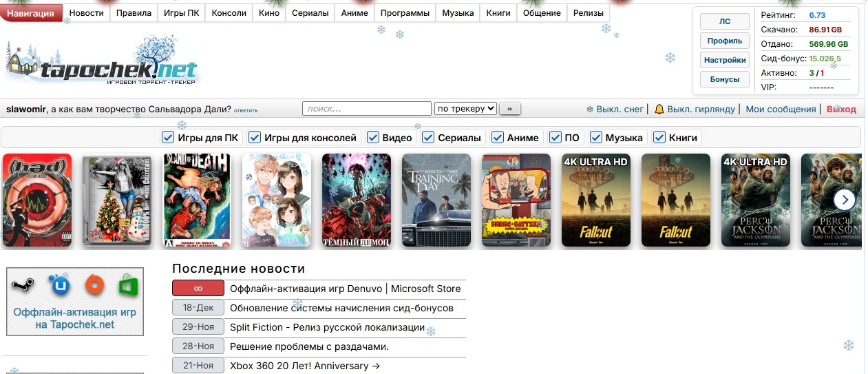Open the (hed) album poster
This screenshot has height=374, width=868.
pyautogui.click(x=37, y=200)
